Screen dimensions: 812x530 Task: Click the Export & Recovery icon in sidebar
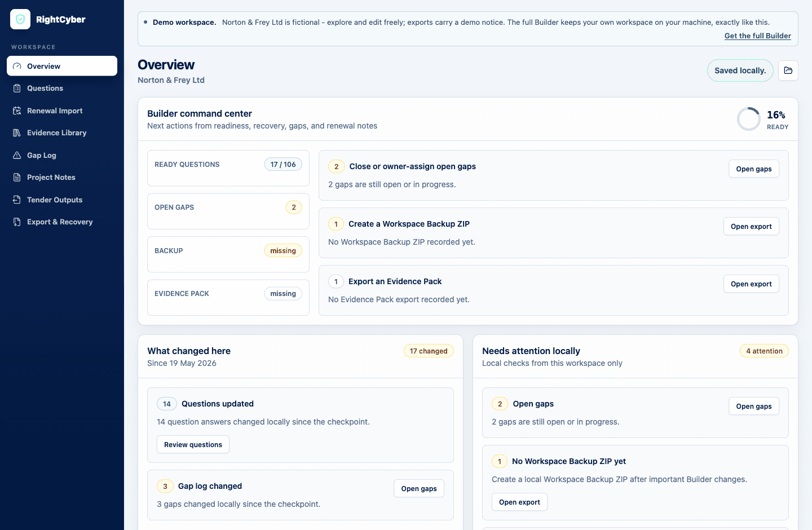[17, 222]
